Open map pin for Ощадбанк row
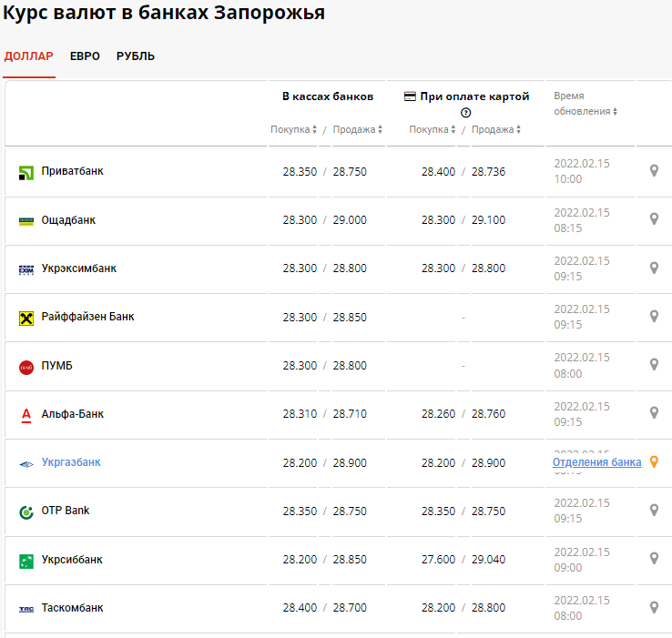Screen dimensions: 672x638 coord(653,219)
